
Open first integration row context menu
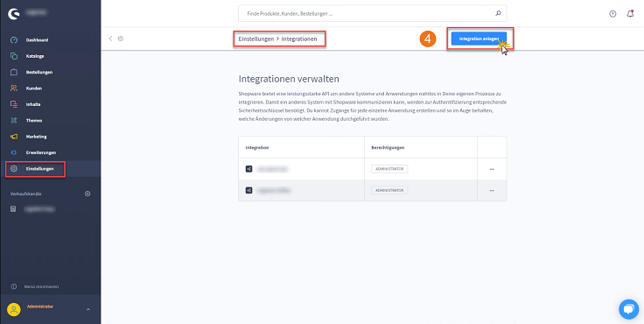[x=492, y=169]
